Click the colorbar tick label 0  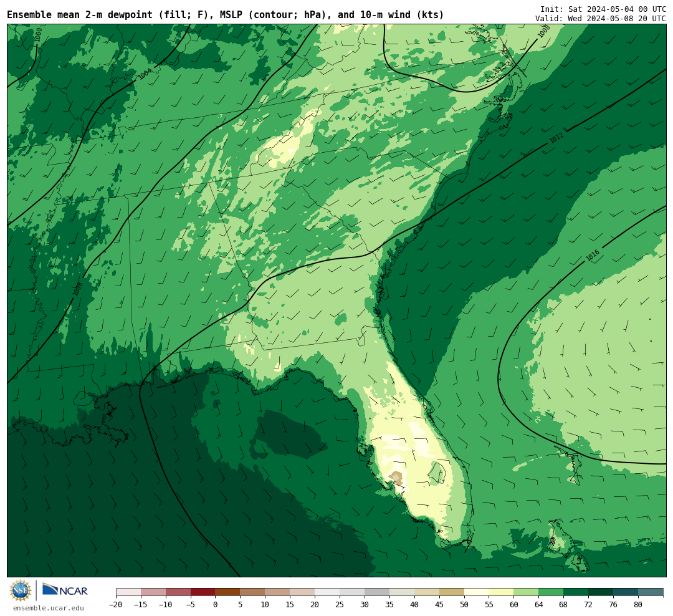point(216,605)
